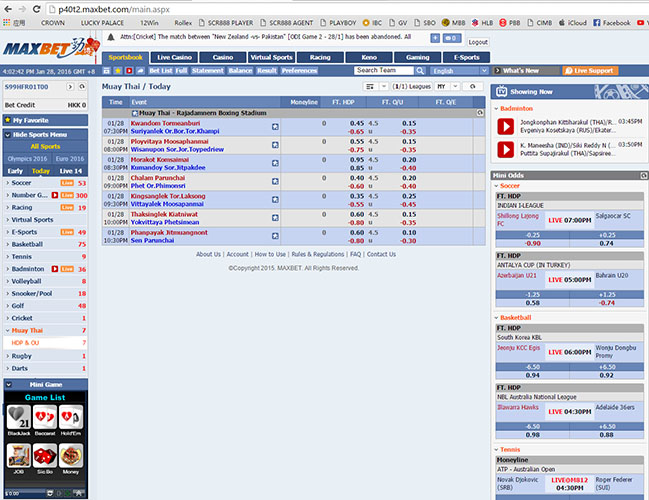Open the Hold'Em mini game

coord(71,417)
